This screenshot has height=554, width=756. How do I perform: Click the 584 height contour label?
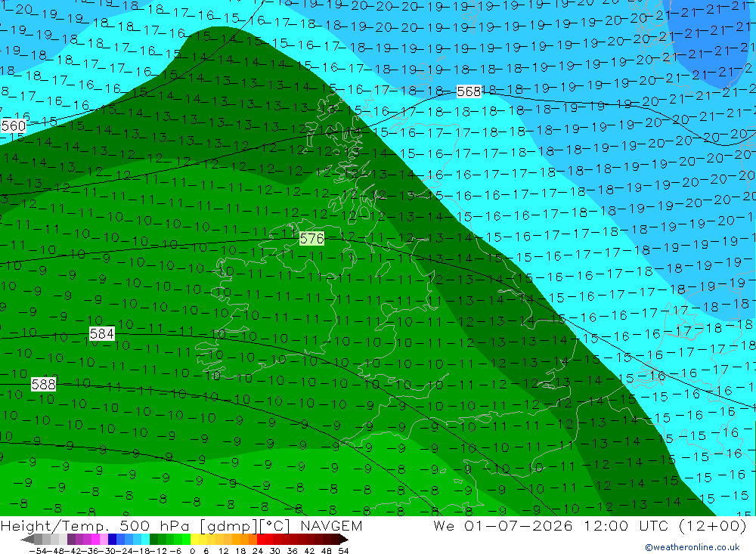click(102, 333)
